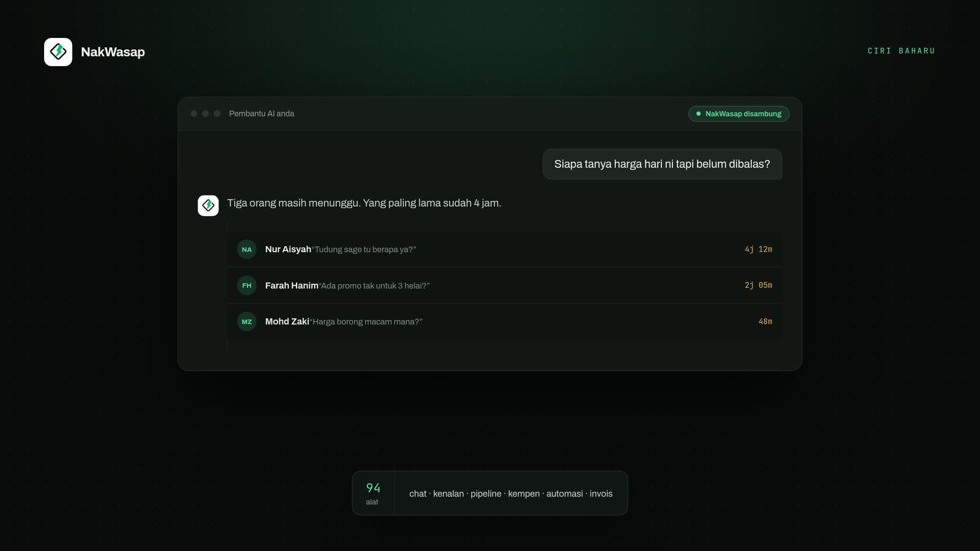Open Mohd Zaki's name in the list
The height and width of the screenshot is (551, 980).
click(x=287, y=321)
